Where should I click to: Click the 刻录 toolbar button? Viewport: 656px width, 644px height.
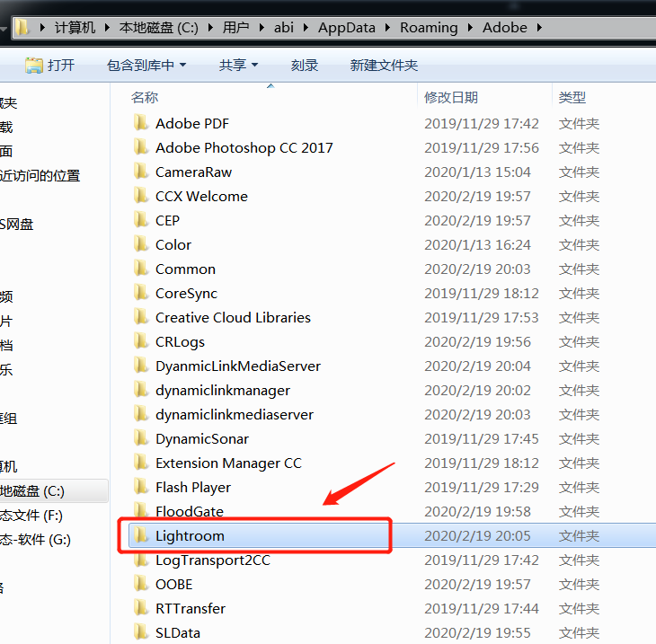coord(304,66)
